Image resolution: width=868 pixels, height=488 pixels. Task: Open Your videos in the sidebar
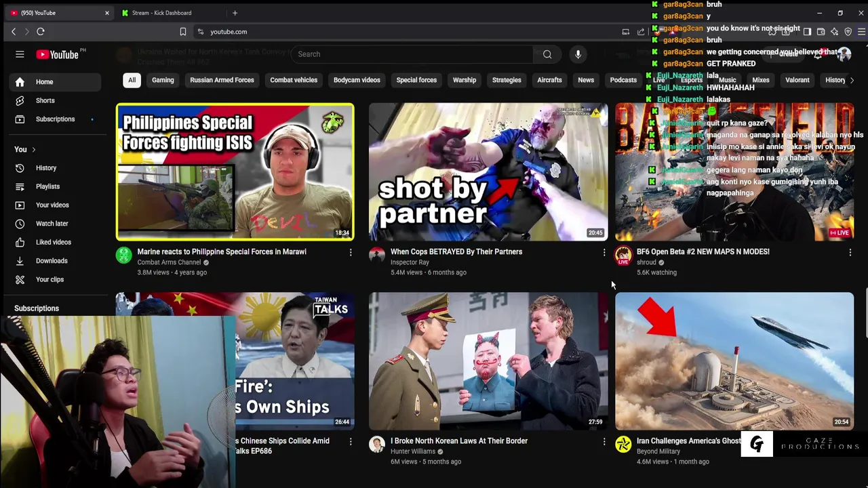(x=55, y=205)
